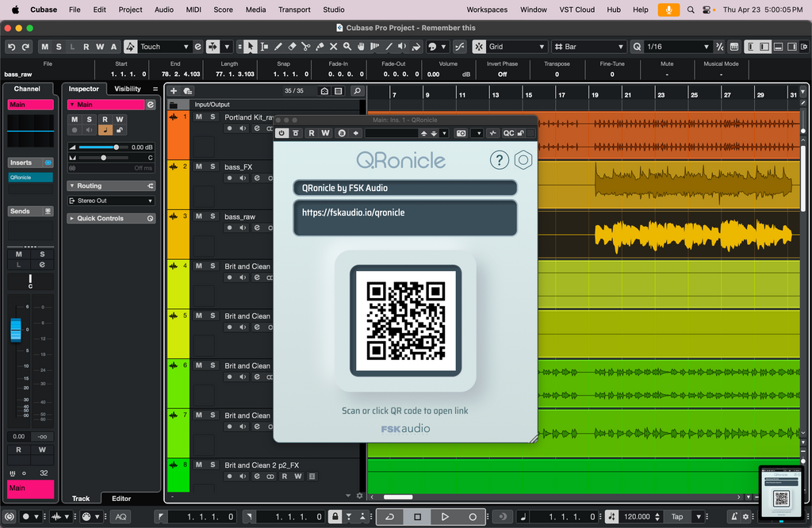Select the Range Selection tool
812x528 pixels.
264,47
